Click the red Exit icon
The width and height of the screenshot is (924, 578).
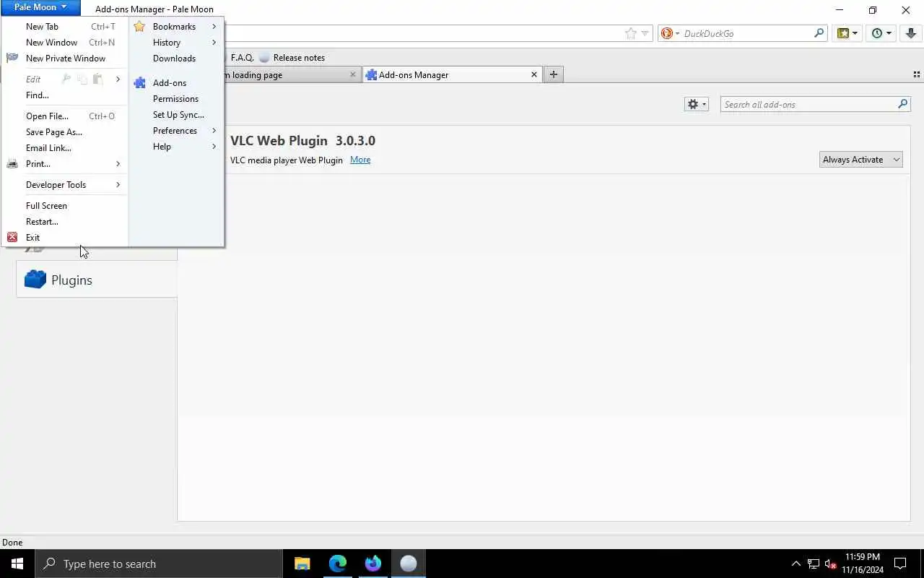click(12, 237)
